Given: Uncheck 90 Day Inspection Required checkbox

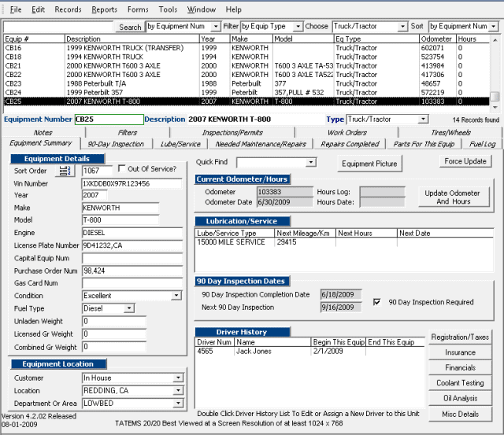Looking at the screenshot, I should (376, 302).
